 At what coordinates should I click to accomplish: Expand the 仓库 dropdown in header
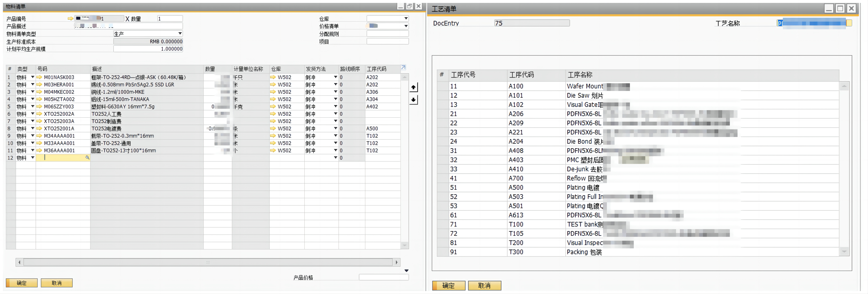[406, 18]
